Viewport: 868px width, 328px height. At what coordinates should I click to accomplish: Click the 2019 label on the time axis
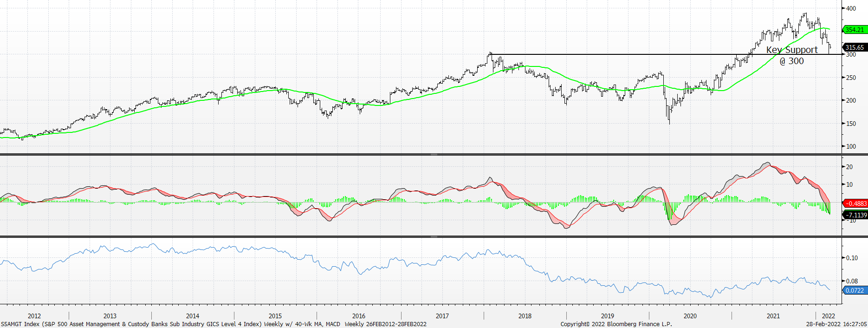(x=608, y=316)
